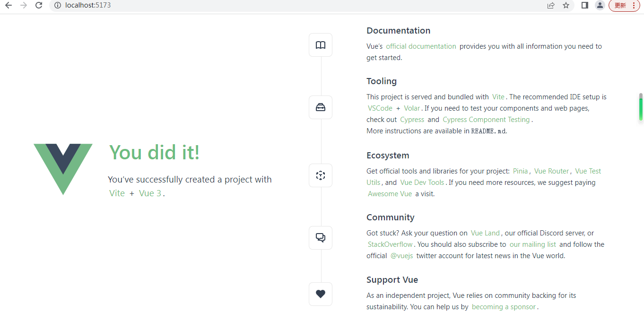The width and height of the screenshot is (644, 313).
Task: Go back to the previous page
Action: tap(8, 5)
